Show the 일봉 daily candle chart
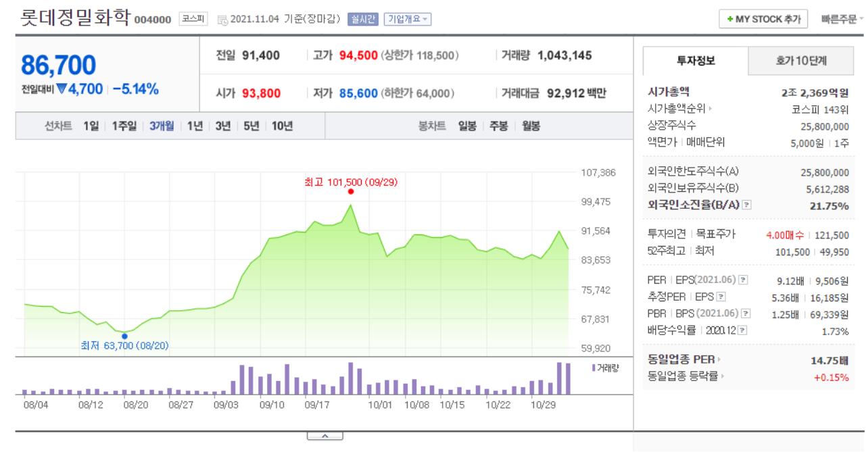Viewport: 868px width, 452px height. [466, 126]
